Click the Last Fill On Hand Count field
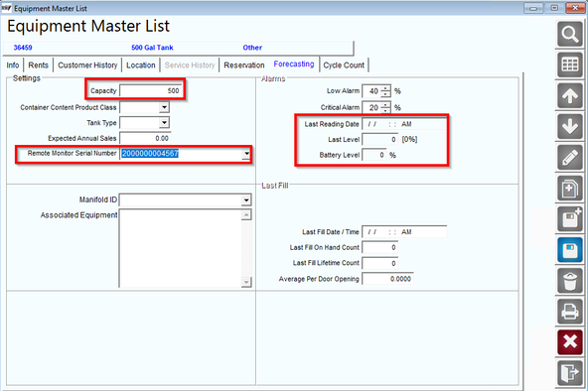Viewport: 588px width, 391px height. pos(379,247)
